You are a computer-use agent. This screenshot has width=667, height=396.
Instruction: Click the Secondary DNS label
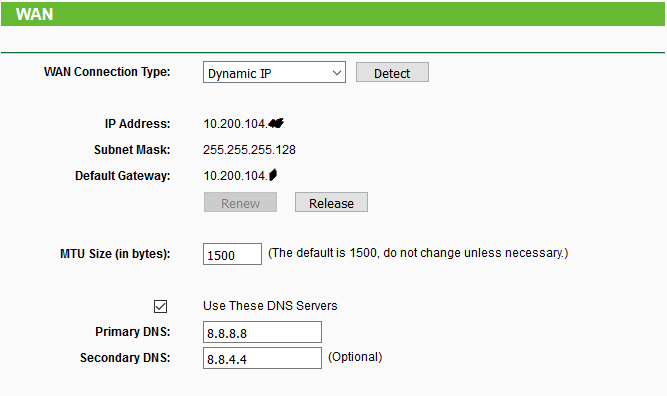tap(125, 358)
